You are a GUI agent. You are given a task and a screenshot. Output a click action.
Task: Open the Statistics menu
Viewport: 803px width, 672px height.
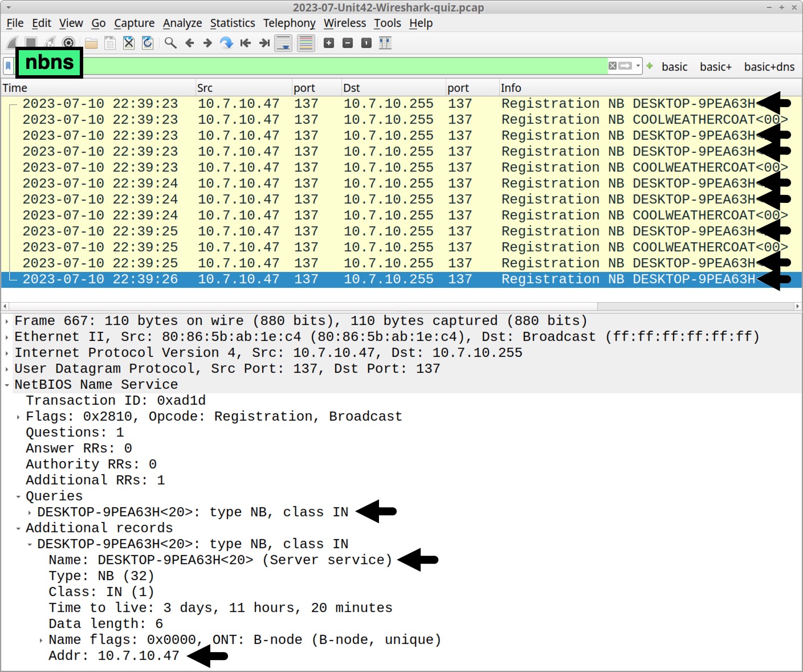233,23
